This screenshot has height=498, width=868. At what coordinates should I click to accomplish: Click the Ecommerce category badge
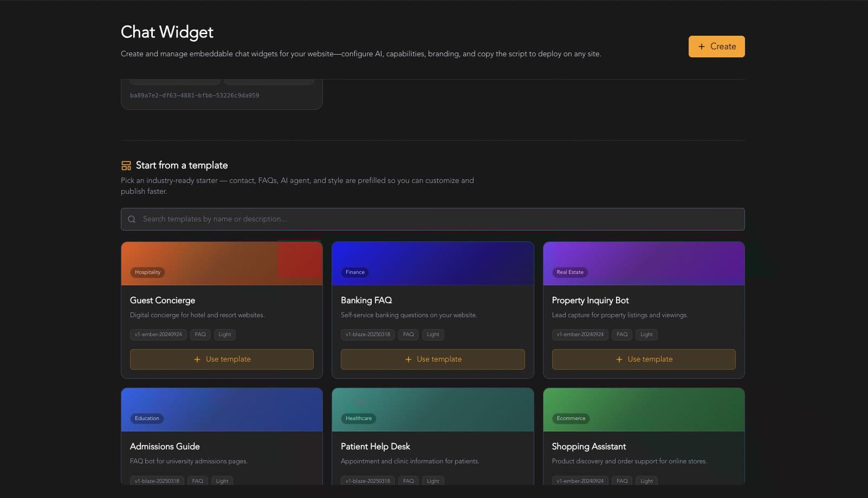[571, 418]
